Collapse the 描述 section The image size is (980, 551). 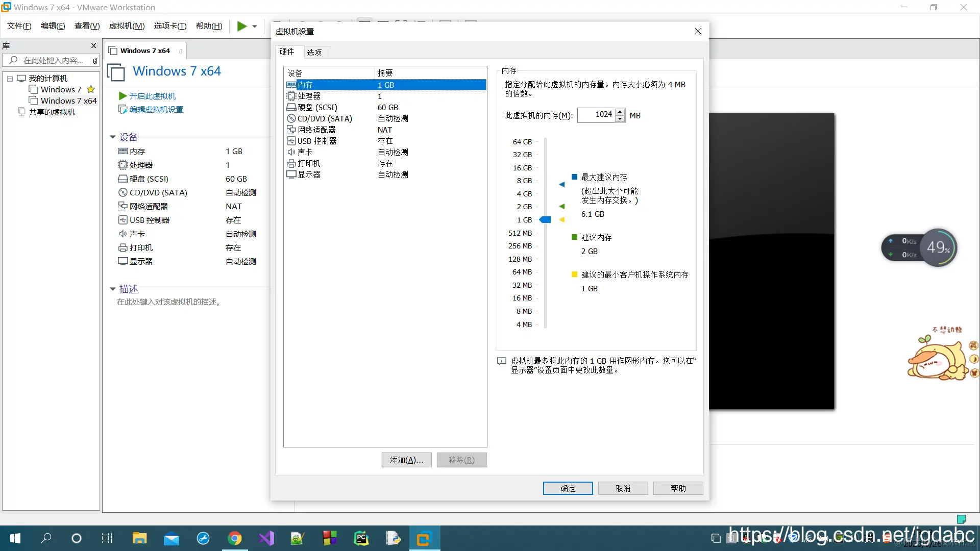(x=113, y=289)
